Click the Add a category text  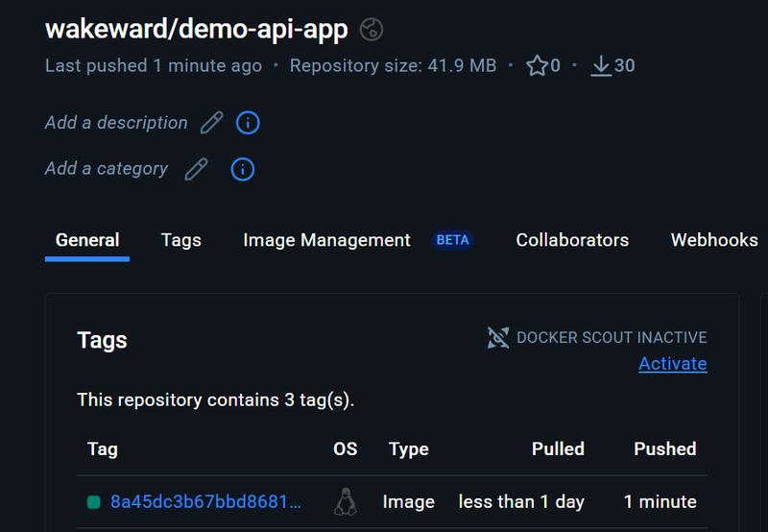[x=107, y=169]
